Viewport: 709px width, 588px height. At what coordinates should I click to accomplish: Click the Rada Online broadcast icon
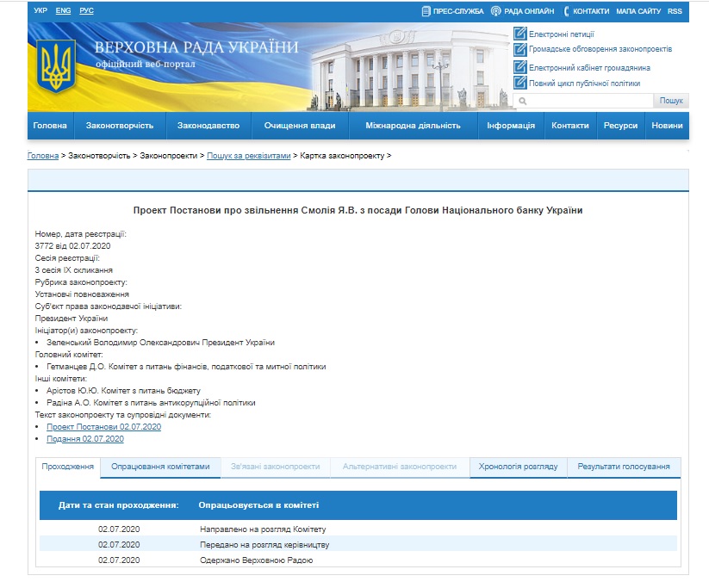pyautogui.click(x=496, y=11)
